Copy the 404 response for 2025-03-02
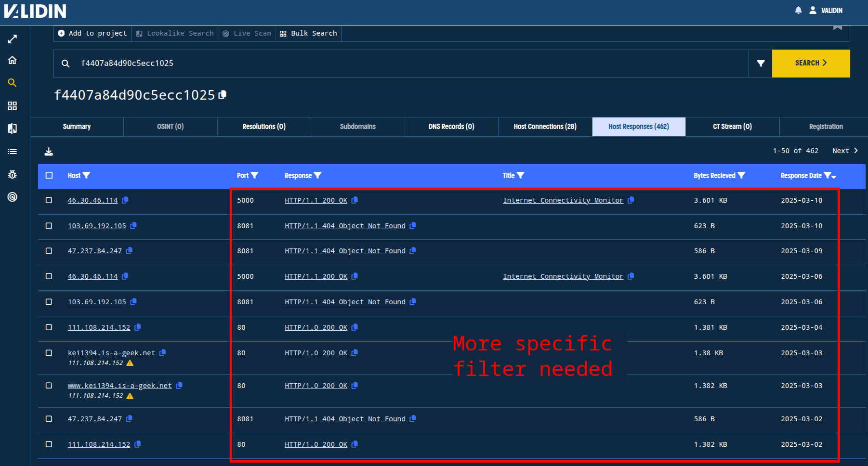 413,419
